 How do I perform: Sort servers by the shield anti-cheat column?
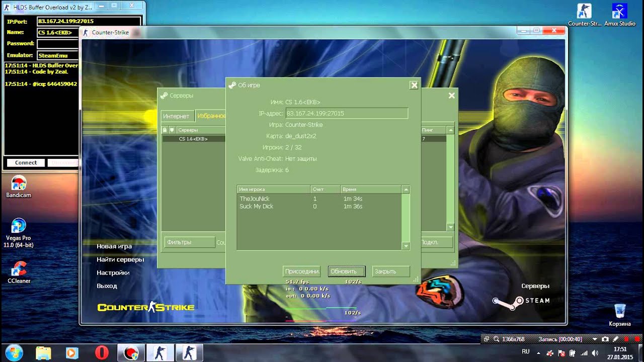tap(172, 130)
